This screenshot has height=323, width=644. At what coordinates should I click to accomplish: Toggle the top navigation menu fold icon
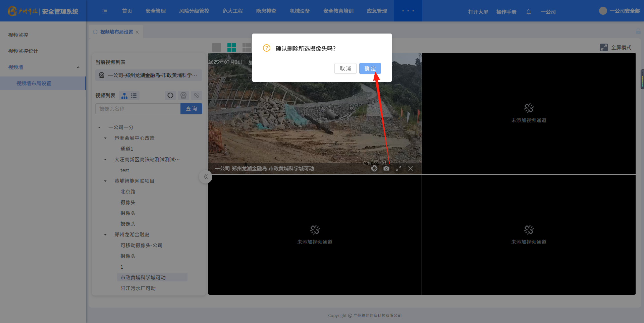point(105,11)
